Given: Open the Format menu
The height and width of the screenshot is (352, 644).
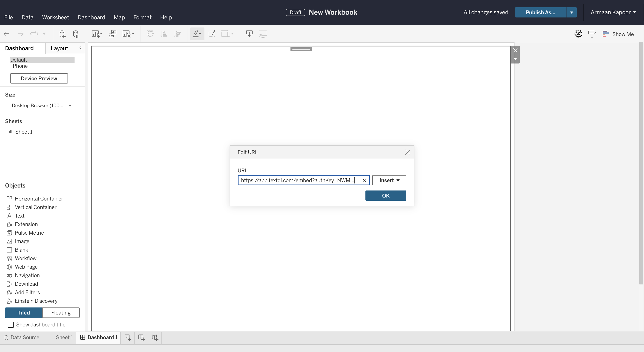Looking at the screenshot, I should tap(142, 17).
